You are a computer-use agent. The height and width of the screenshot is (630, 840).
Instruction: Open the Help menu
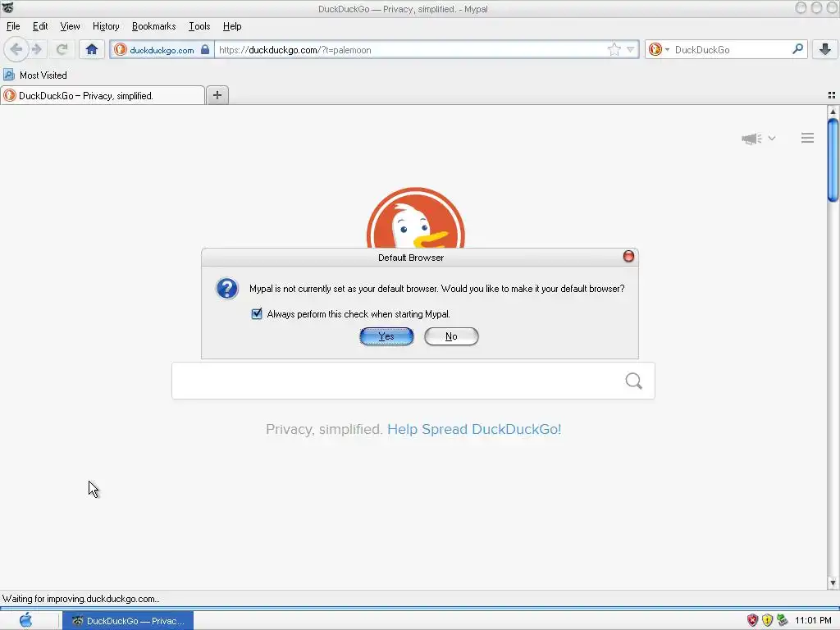click(x=232, y=26)
